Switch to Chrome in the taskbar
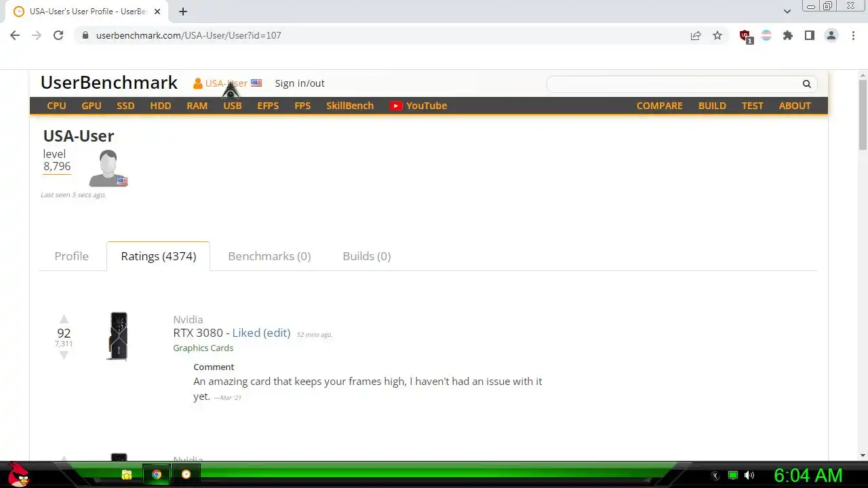Viewport: 868px width, 488px height. (x=157, y=475)
